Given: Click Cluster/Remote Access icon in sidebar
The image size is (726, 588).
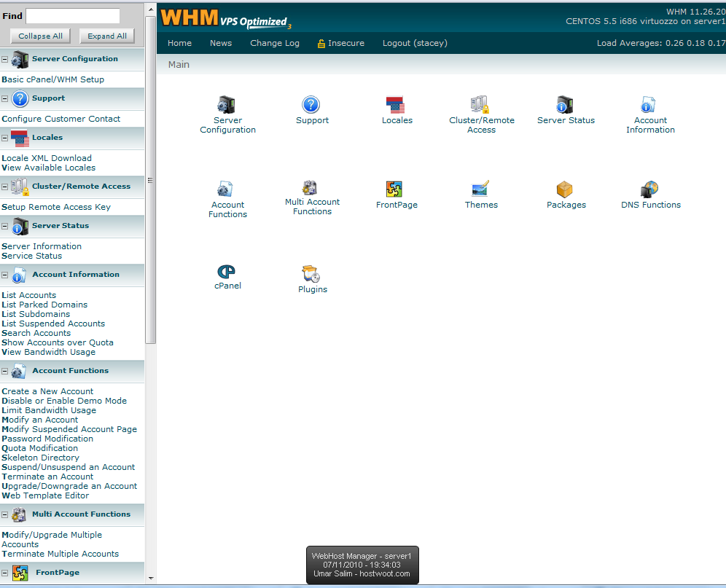Looking at the screenshot, I should [x=20, y=187].
